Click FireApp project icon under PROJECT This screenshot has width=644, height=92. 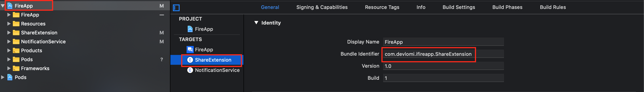click(x=190, y=29)
